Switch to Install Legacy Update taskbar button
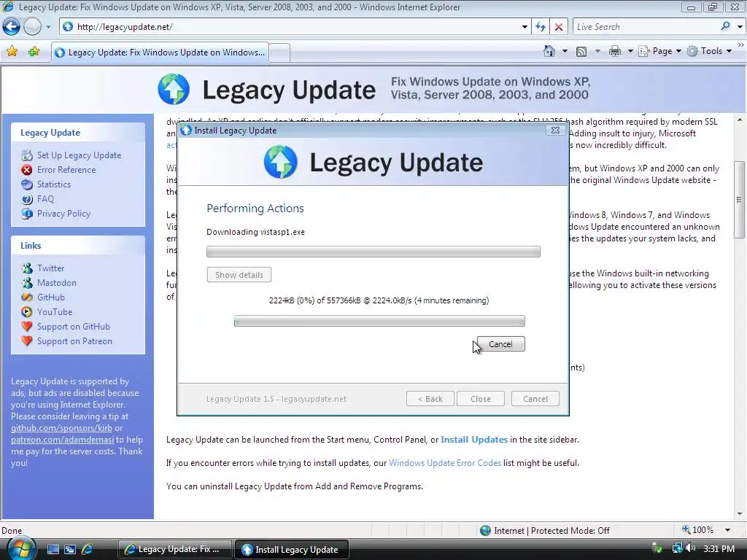This screenshot has height=560, width=747. (x=292, y=550)
